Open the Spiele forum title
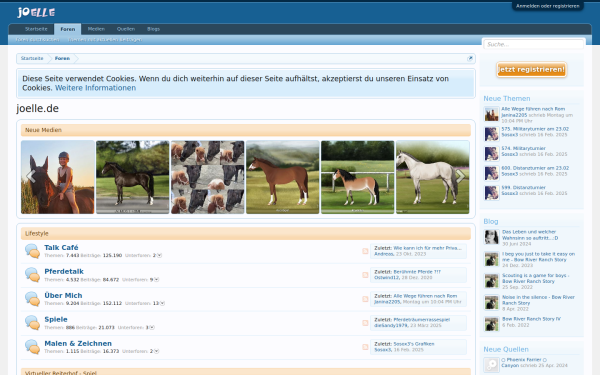 coord(56,319)
